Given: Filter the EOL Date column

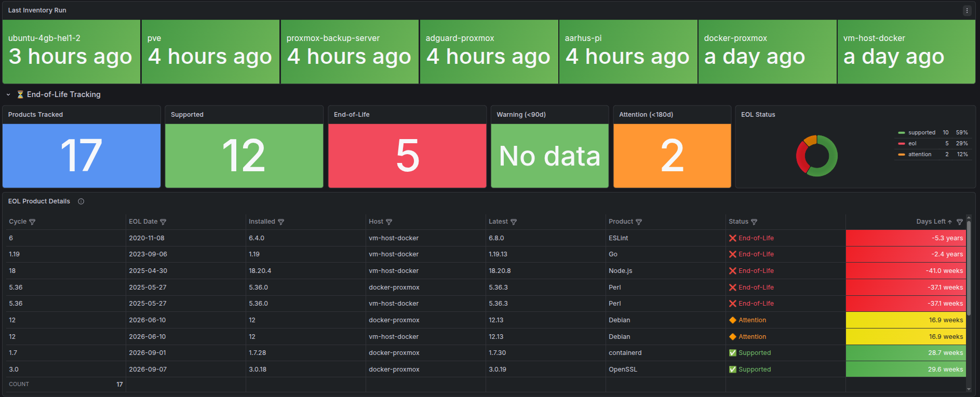Looking at the screenshot, I should click(163, 222).
